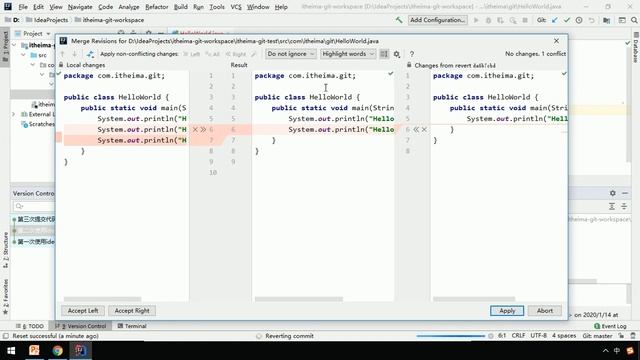Viewport: 640px width, 360px height.
Task: Click the 9: Version Control tool tab
Action: (80, 326)
